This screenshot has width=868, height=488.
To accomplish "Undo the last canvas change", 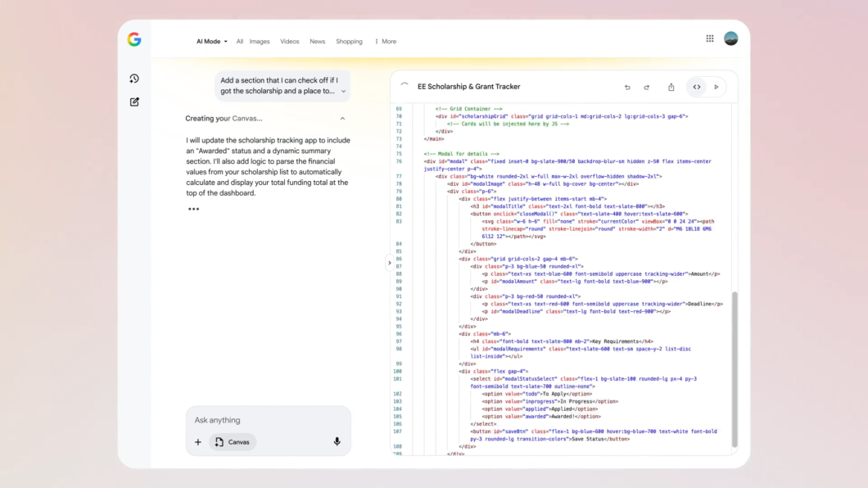I will (x=627, y=87).
